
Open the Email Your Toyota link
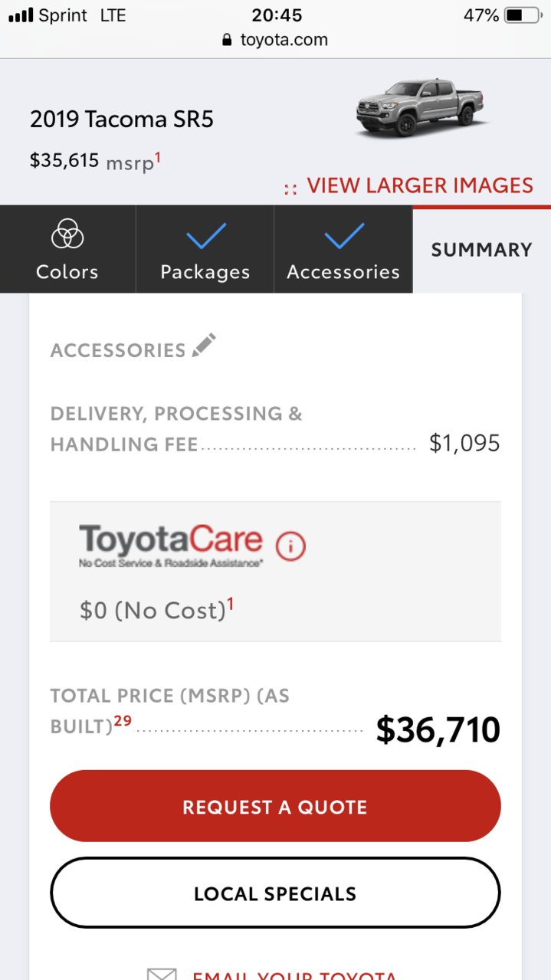click(294, 975)
